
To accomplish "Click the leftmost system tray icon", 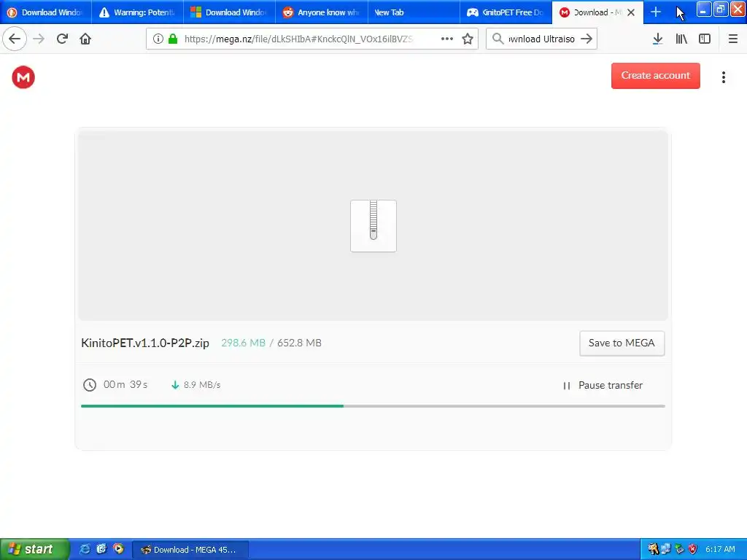I will point(653,549).
